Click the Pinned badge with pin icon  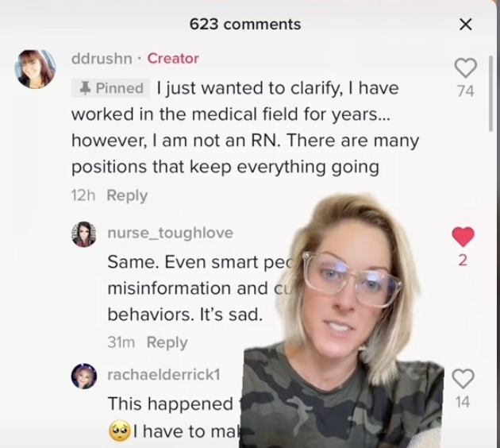[110, 88]
